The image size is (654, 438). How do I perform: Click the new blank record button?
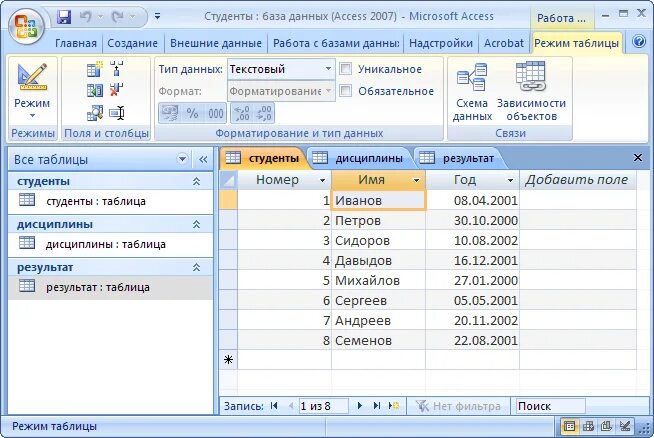[394, 405]
